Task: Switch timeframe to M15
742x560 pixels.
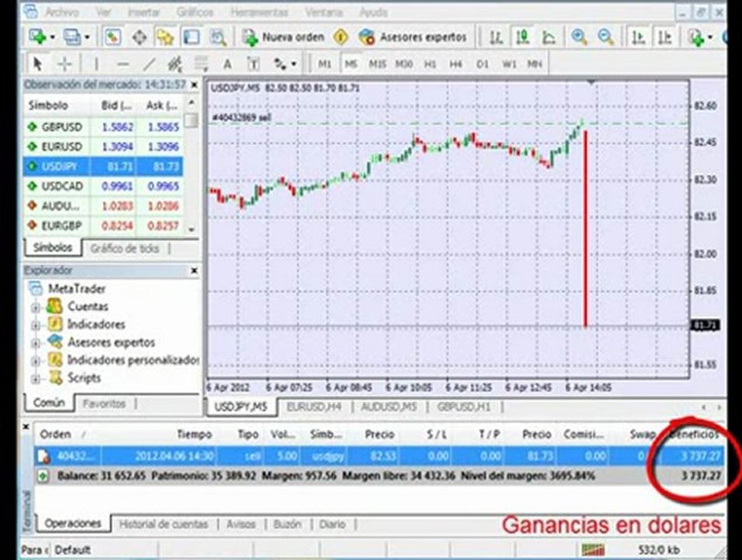Action: click(x=377, y=64)
